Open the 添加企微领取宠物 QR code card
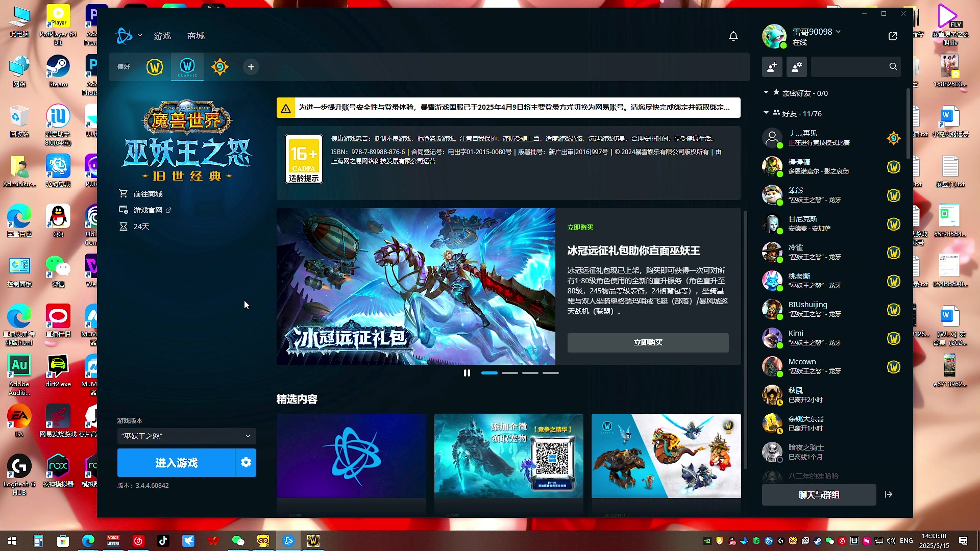 click(x=508, y=456)
